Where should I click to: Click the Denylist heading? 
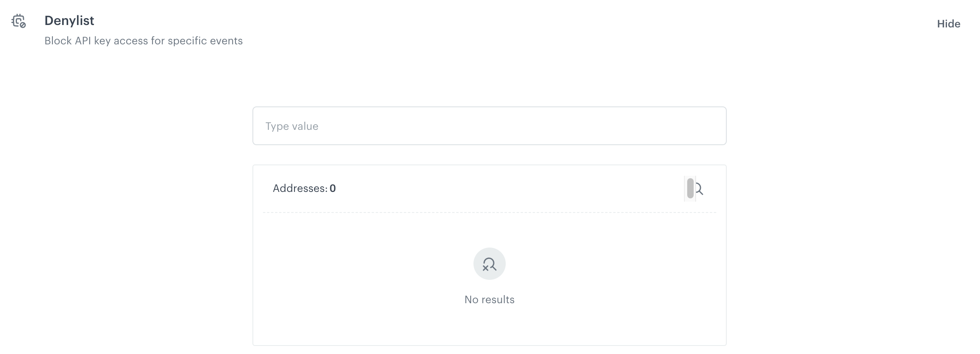click(x=69, y=20)
